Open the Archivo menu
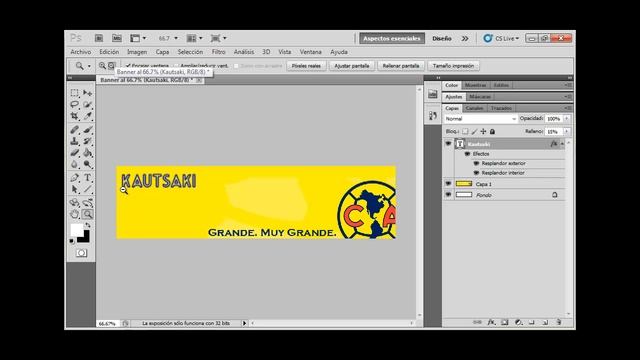The width and height of the screenshot is (640, 360). coord(81,52)
